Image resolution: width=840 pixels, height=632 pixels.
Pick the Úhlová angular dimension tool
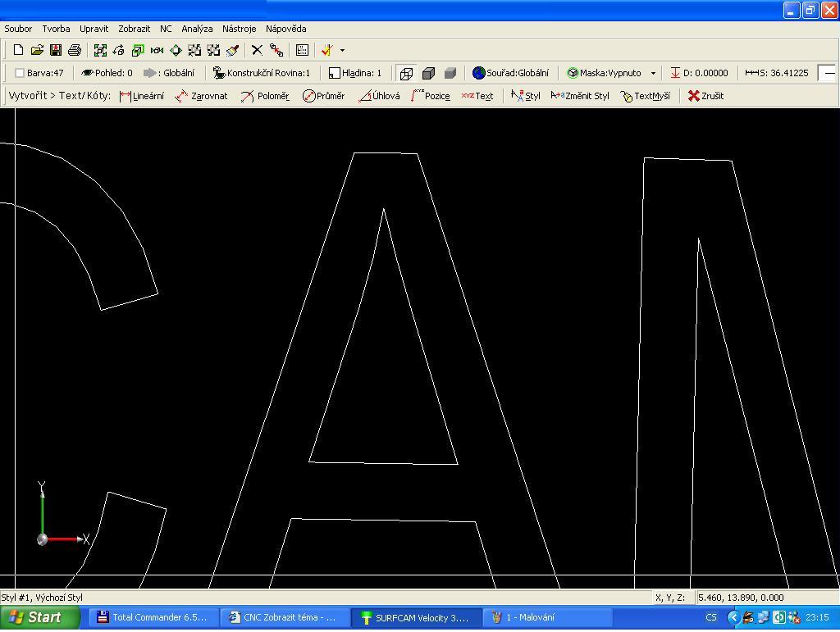point(380,96)
